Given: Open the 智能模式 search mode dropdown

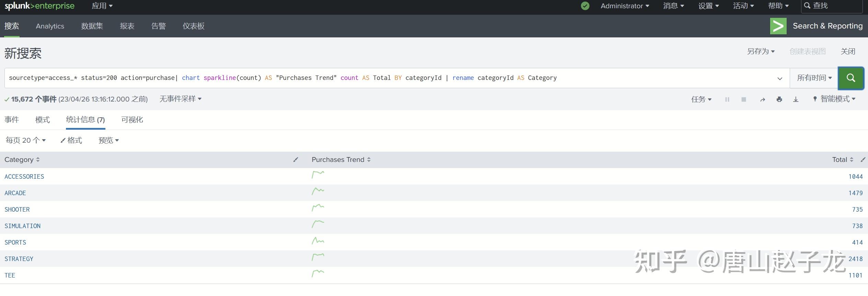Looking at the screenshot, I should 834,99.
